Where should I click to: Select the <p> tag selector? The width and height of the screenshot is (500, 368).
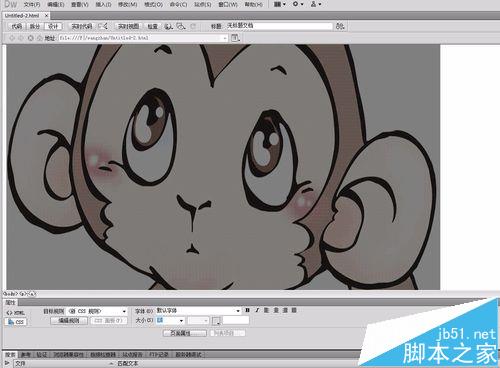(x=23, y=294)
